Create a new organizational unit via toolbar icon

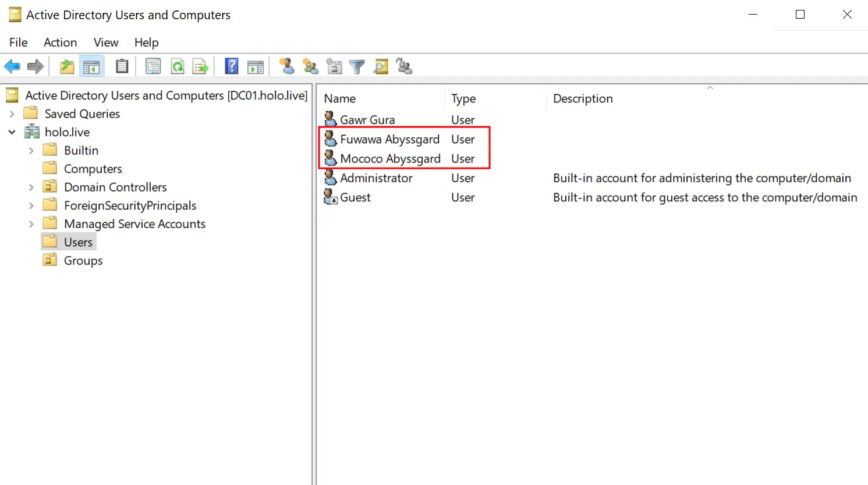(334, 66)
